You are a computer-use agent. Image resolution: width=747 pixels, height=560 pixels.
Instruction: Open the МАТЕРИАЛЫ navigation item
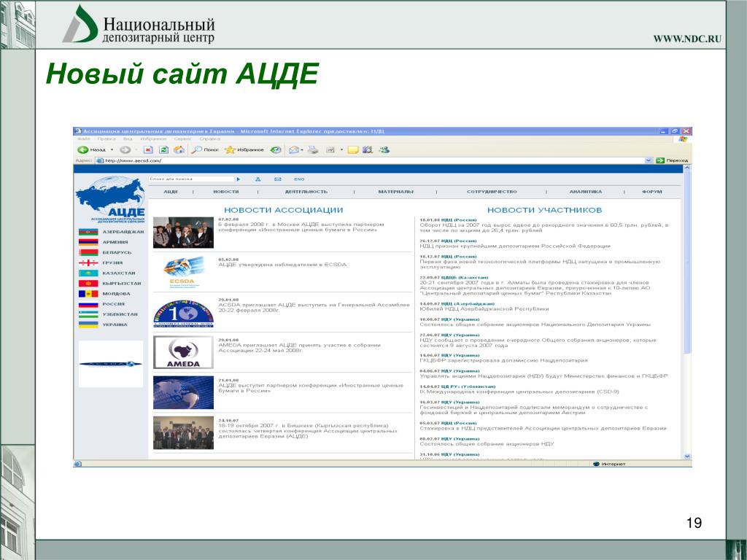tap(396, 192)
